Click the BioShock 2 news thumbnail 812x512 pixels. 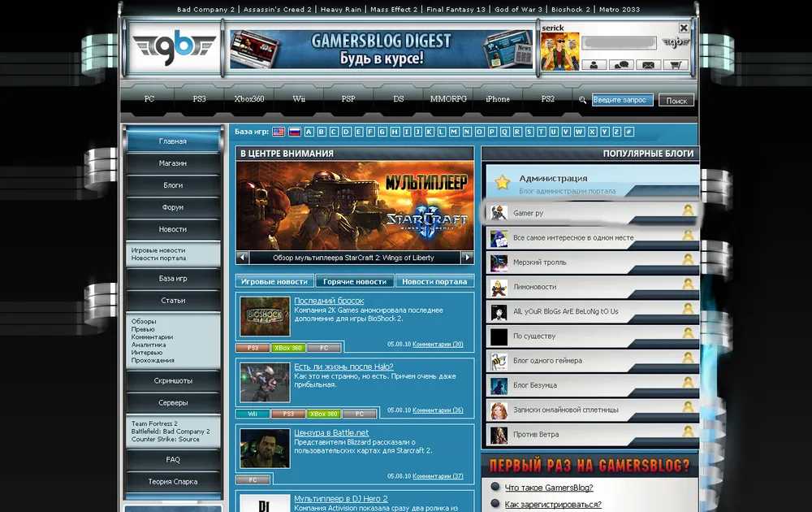point(266,316)
